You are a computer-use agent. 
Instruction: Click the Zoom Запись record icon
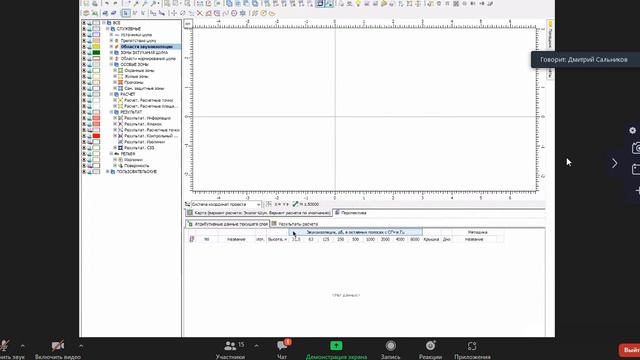pyautogui.click(x=391, y=346)
